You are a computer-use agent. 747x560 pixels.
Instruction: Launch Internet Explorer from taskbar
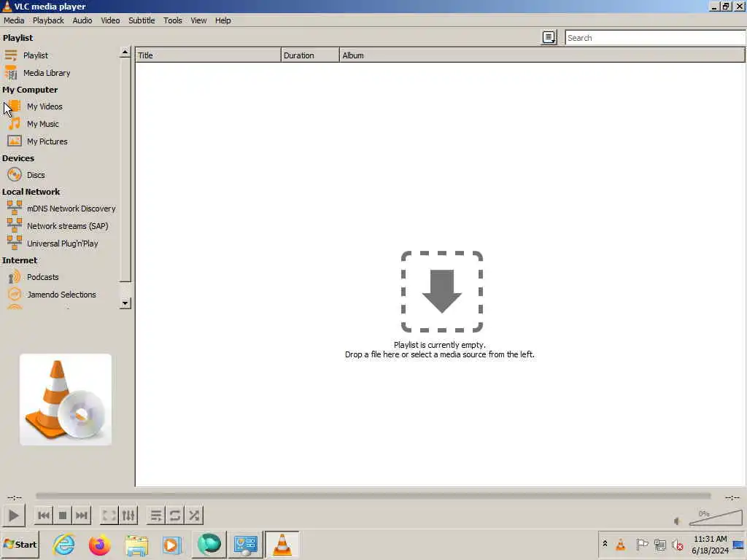click(64, 545)
